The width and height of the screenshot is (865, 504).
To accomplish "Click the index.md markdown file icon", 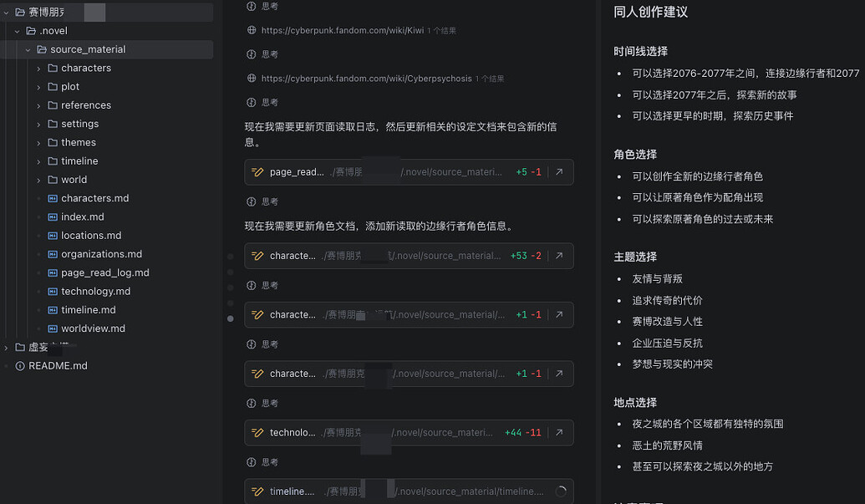I will coord(53,216).
